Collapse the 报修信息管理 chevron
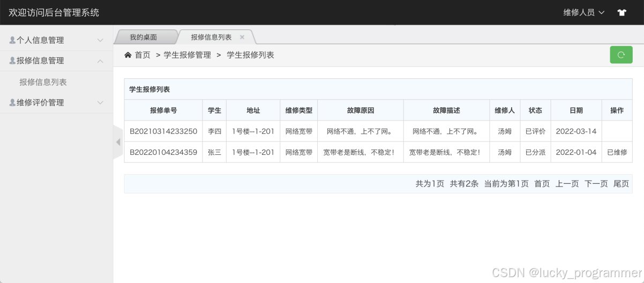 [x=100, y=61]
